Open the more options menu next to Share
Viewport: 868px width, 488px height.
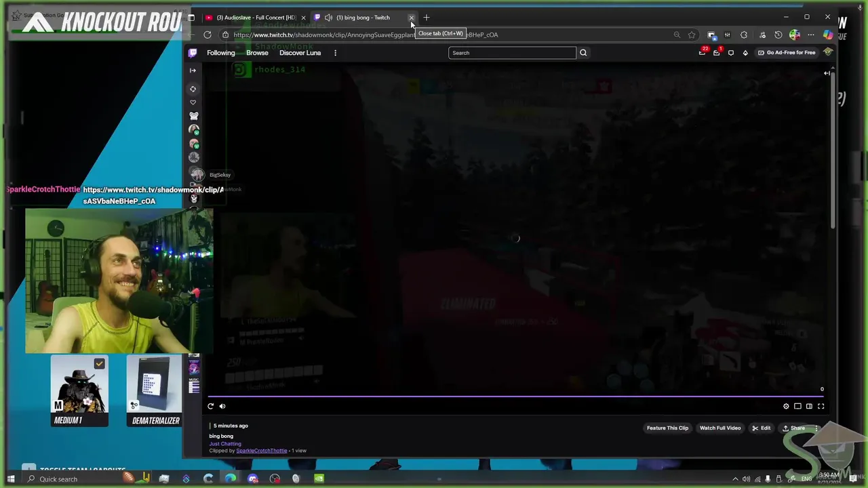coord(816,428)
